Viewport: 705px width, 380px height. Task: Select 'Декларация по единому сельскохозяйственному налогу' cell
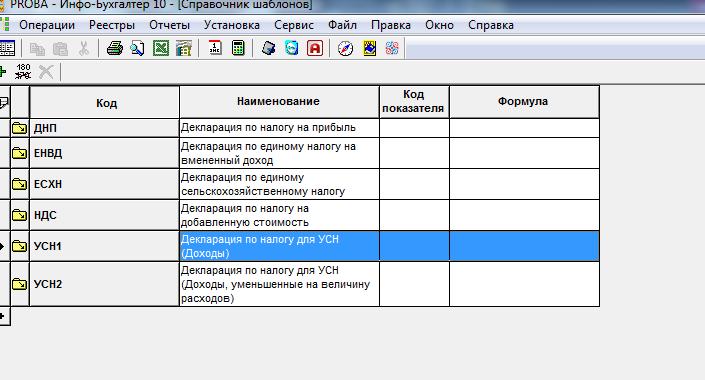coord(279,184)
